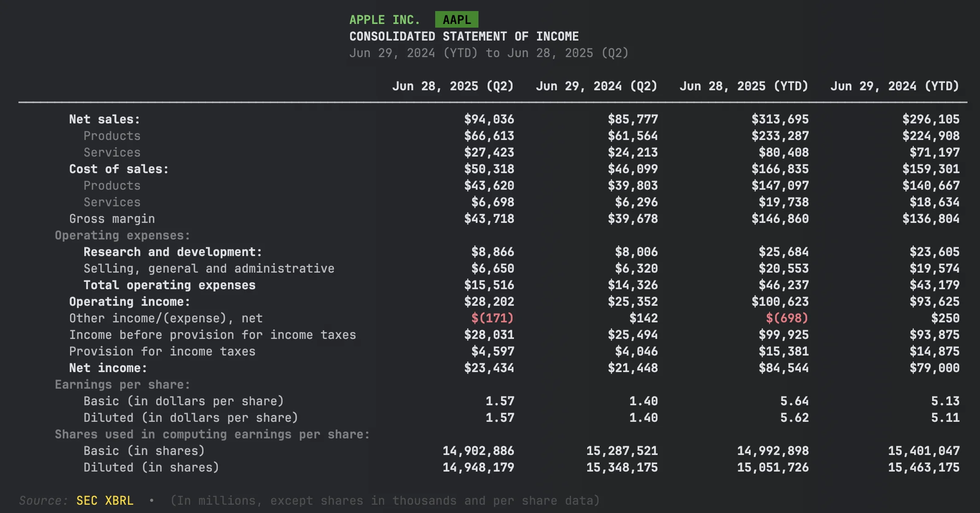This screenshot has height=513, width=980.
Task: Click basic EPS YTD value 5.64
Action: (x=794, y=401)
